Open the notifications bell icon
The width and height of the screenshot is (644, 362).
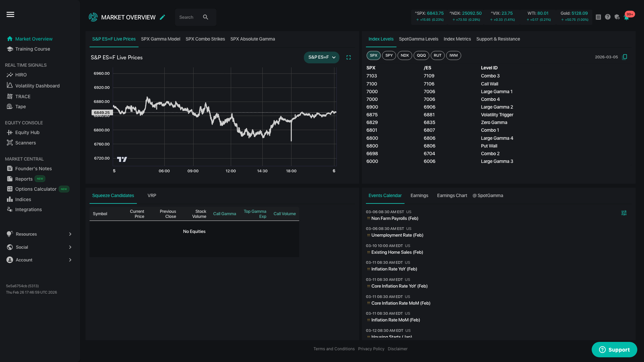[x=626, y=17]
